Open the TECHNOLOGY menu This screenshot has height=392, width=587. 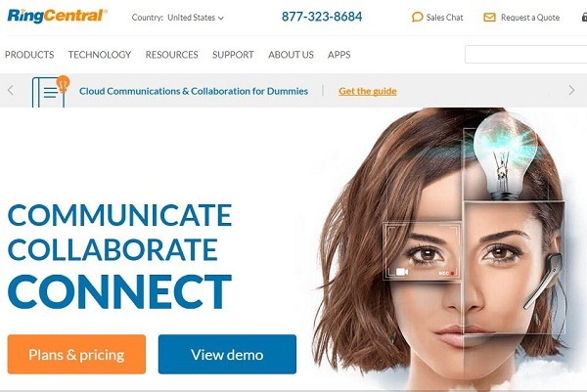click(100, 55)
